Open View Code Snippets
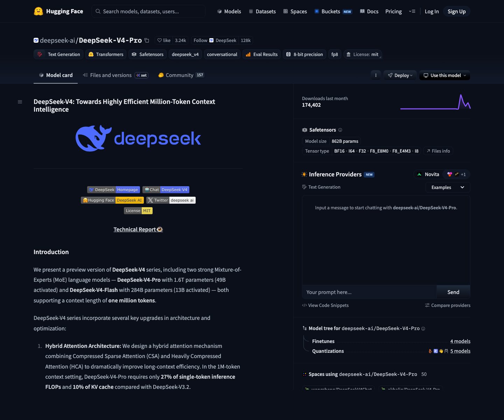Image resolution: width=504 pixels, height=420 pixels. click(325, 306)
